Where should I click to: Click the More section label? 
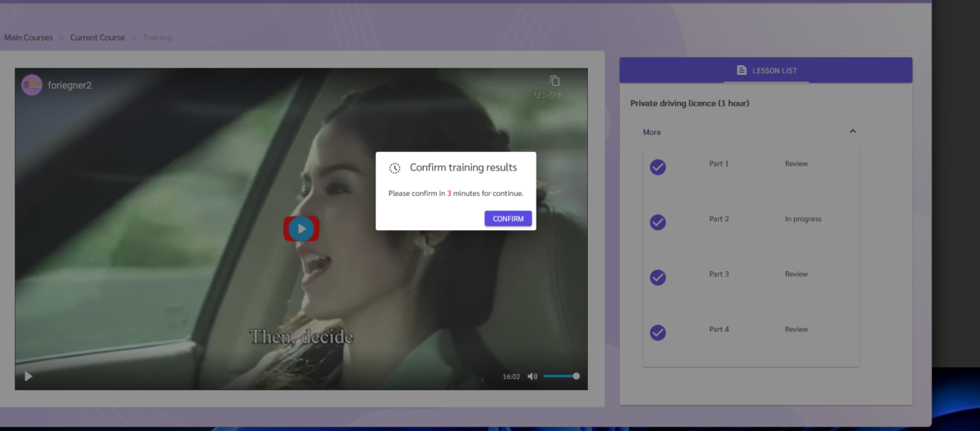pos(652,132)
